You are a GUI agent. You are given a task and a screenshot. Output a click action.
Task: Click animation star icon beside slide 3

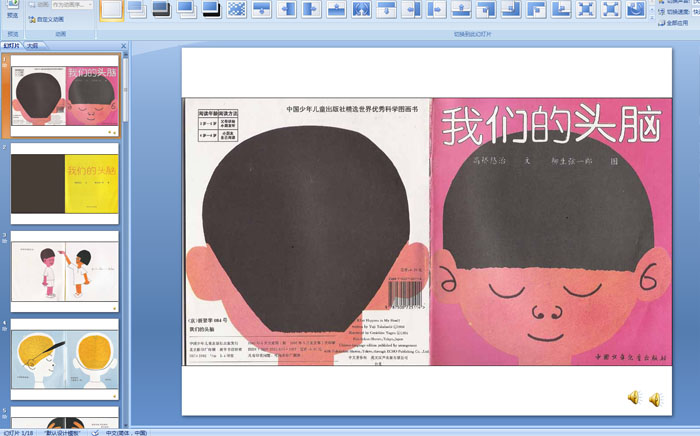[x=4, y=241]
